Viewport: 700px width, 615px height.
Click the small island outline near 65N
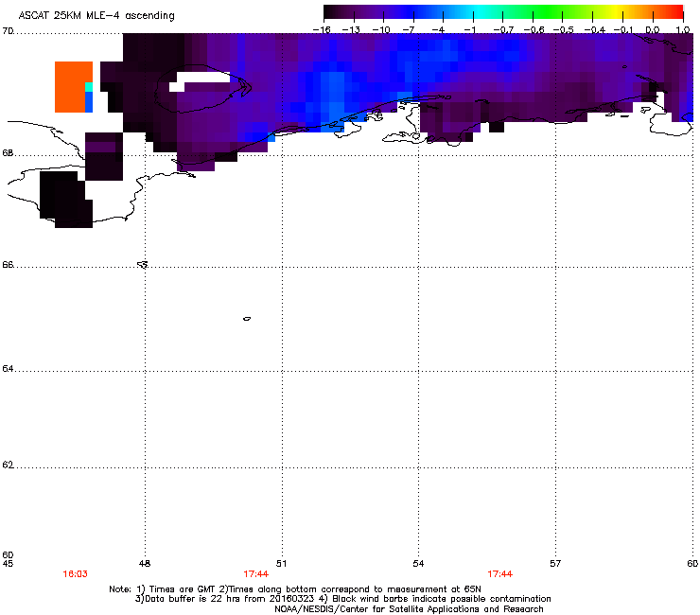[x=247, y=319]
